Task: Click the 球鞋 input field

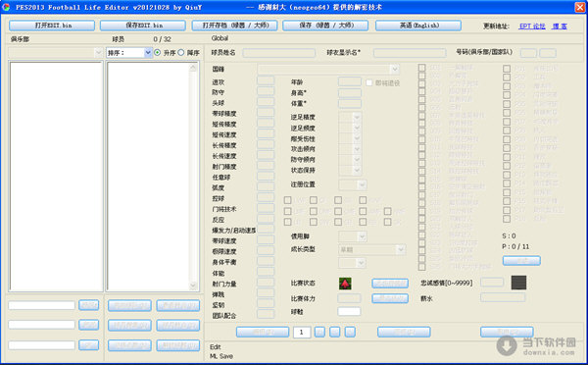Action: [349, 311]
